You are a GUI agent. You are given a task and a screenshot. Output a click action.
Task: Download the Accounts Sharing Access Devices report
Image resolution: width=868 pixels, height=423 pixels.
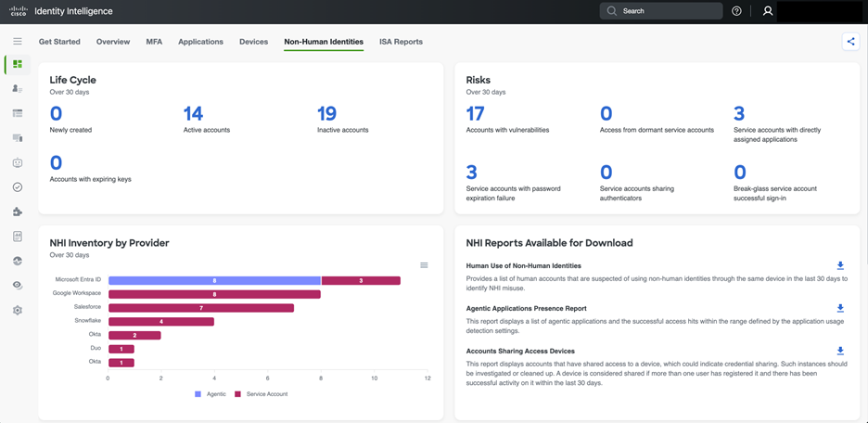click(x=840, y=352)
